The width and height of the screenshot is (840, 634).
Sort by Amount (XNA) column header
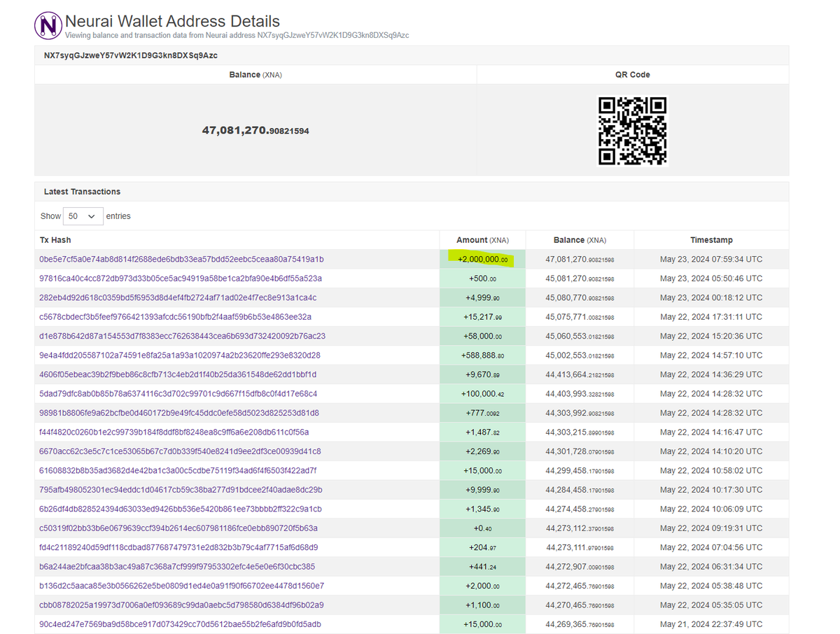482,240
